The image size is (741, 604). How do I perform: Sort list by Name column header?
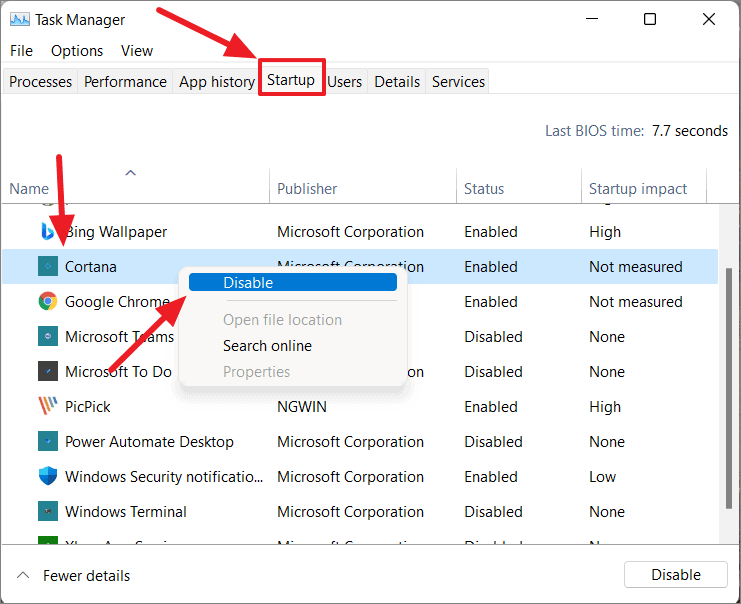29,189
